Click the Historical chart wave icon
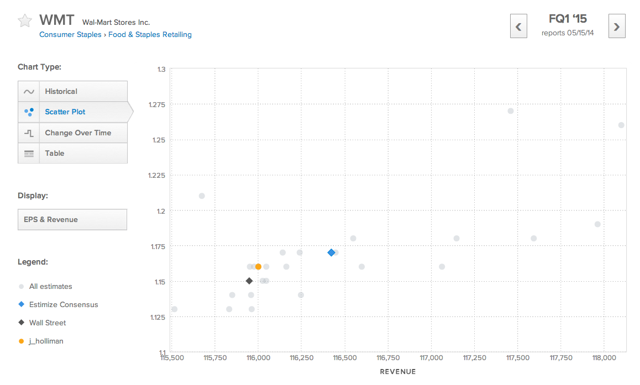The image size is (640, 385). coord(29,91)
